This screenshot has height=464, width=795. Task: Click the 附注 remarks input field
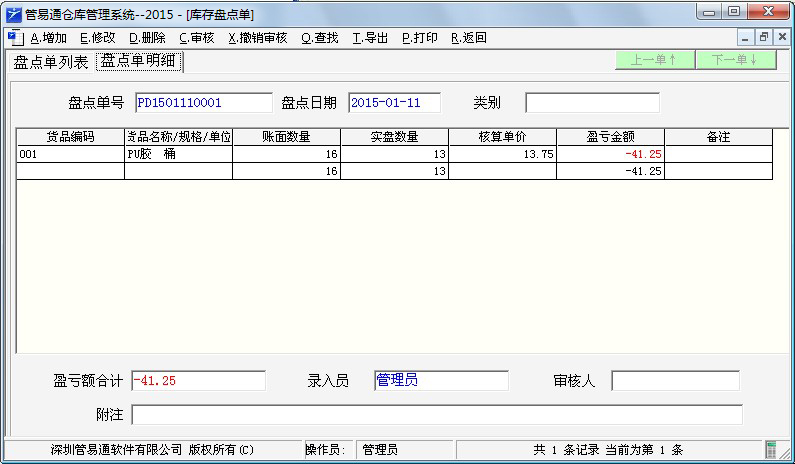coord(437,414)
